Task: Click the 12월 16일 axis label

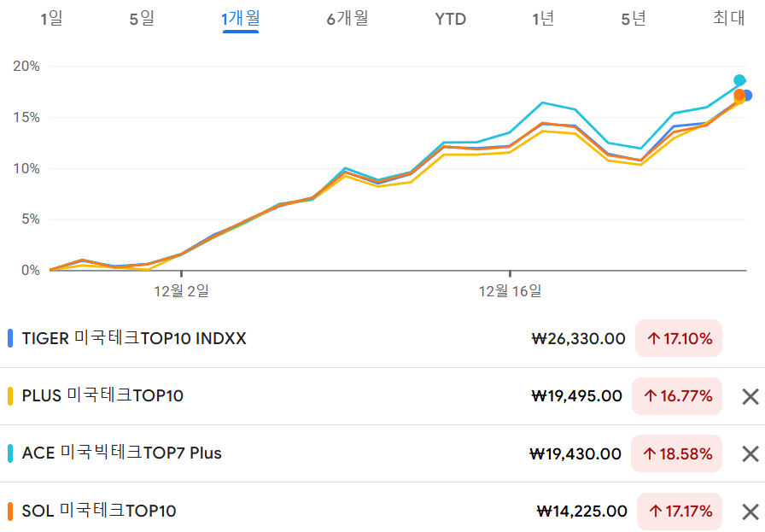Action: pyautogui.click(x=510, y=291)
